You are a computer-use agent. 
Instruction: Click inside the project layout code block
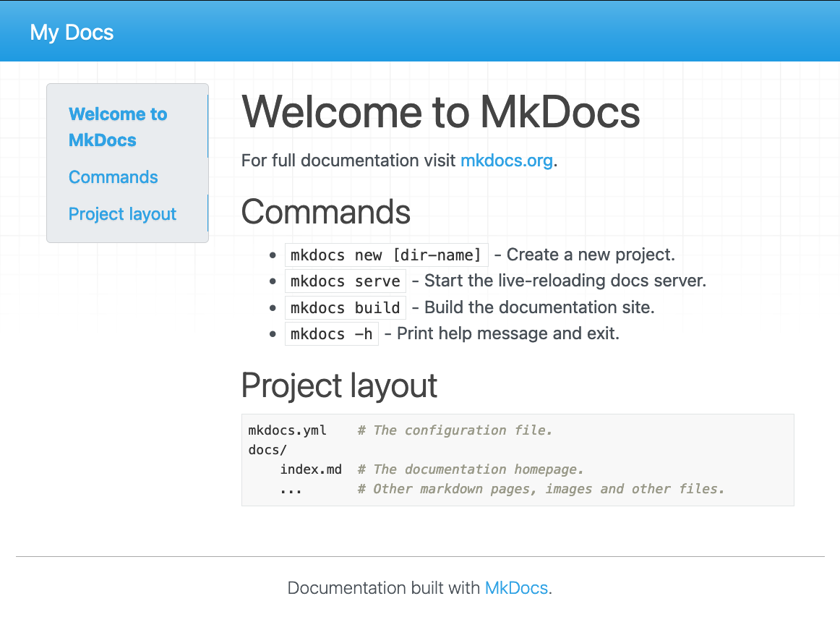click(x=517, y=460)
